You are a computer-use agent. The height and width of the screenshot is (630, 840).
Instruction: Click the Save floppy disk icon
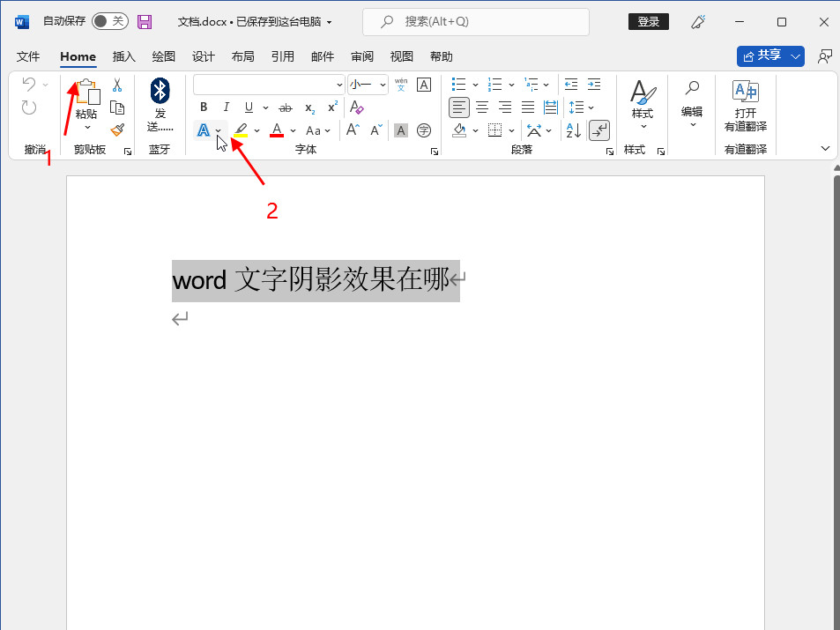pyautogui.click(x=145, y=21)
